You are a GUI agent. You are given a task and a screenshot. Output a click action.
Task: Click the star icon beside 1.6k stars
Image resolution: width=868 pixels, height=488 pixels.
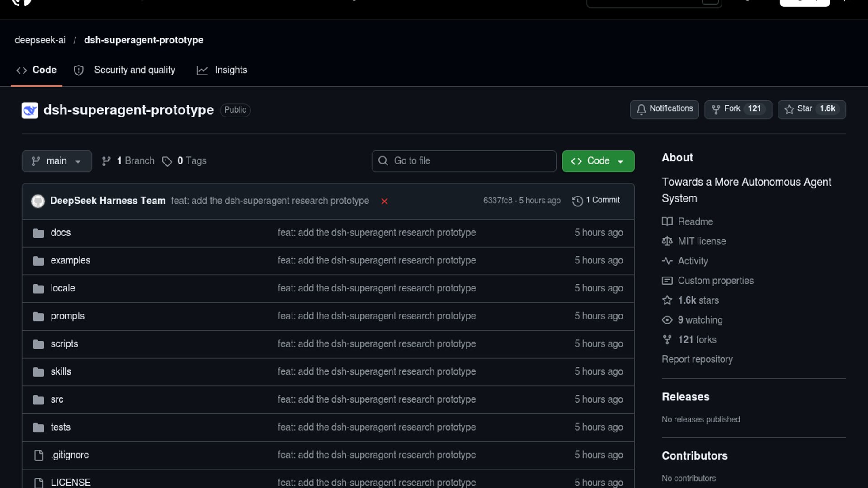(x=667, y=300)
